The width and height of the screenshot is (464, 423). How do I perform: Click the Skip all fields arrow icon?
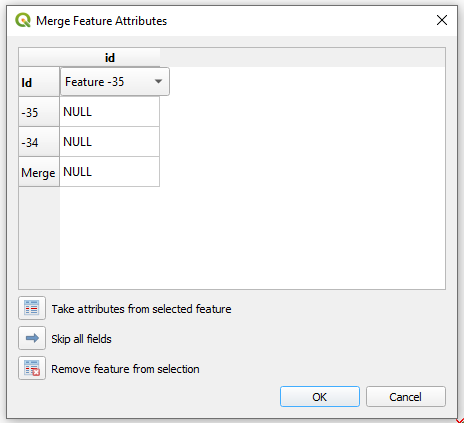coord(32,338)
